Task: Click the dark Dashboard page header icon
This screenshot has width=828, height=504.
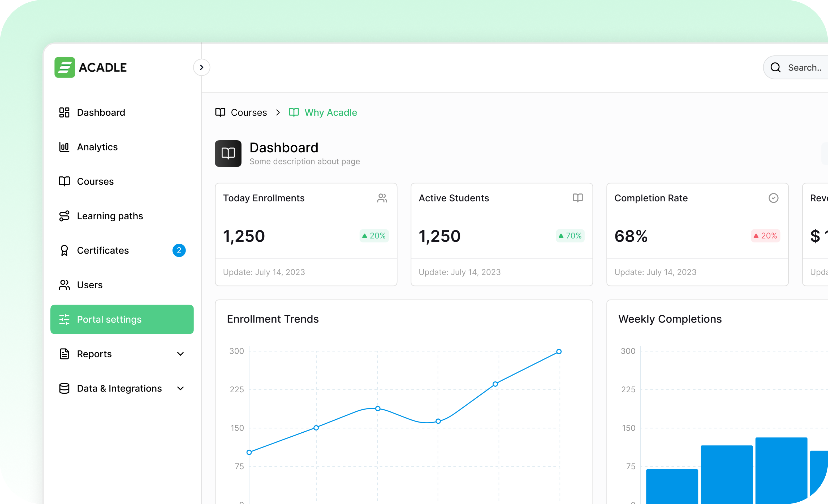Action: [228, 153]
